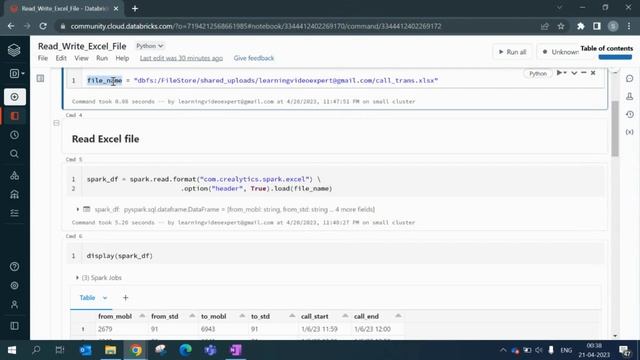This screenshot has height=360, width=640.
Task: Toggle the sidebar collapse menu icon
Action: click(14, 326)
